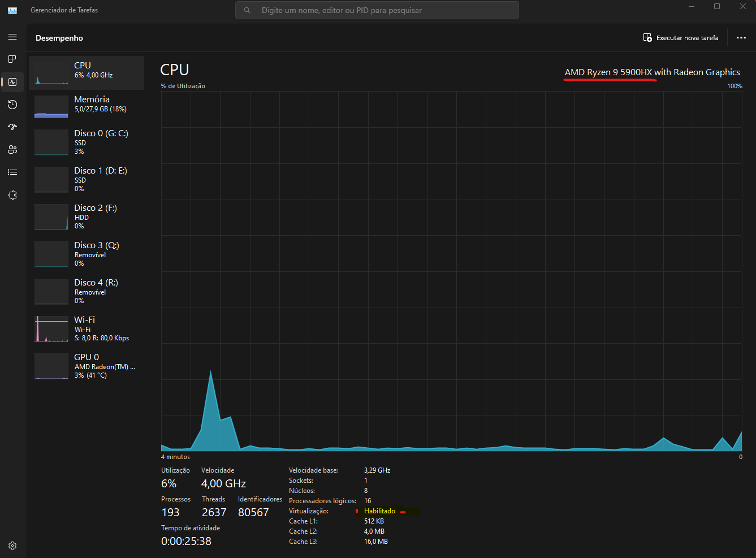Open the Details page icon
756x558 pixels.
(12, 172)
